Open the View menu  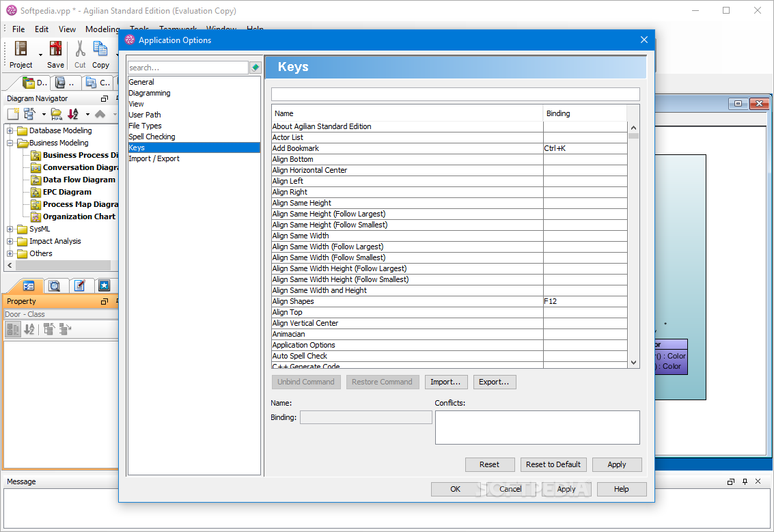[67, 29]
